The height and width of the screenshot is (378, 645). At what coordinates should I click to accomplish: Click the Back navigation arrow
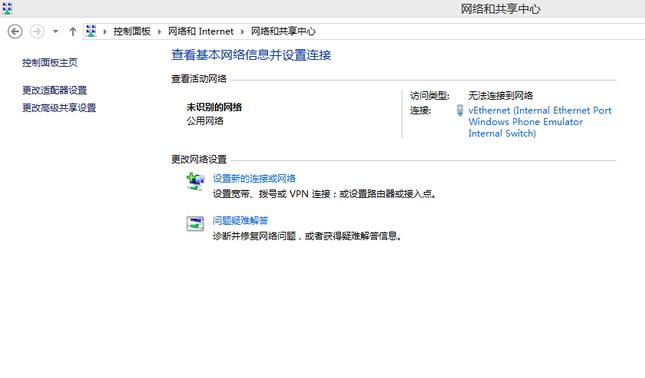[x=15, y=32]
